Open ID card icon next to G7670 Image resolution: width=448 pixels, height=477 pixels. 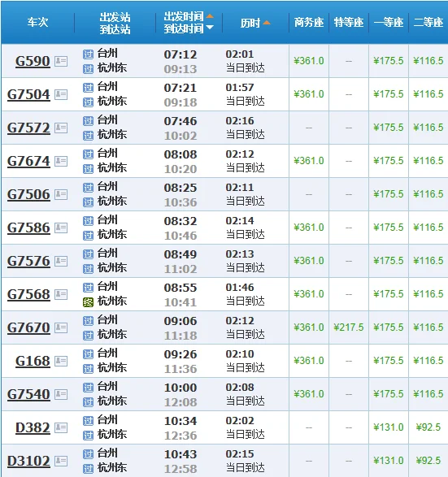(61, 327)
